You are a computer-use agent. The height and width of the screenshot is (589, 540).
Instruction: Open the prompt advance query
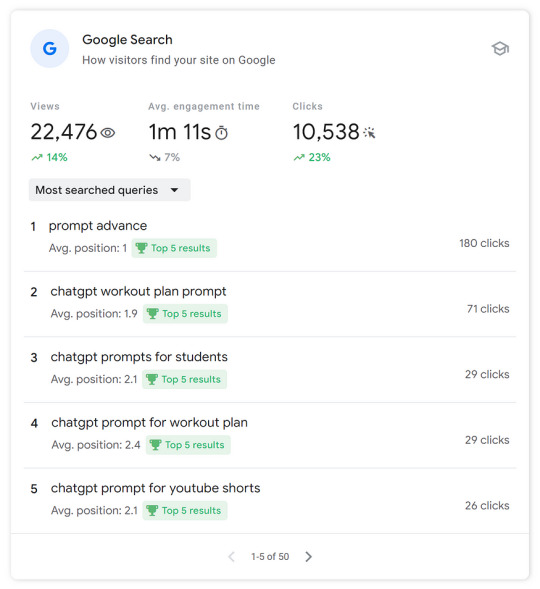click(x=98, y=226)
